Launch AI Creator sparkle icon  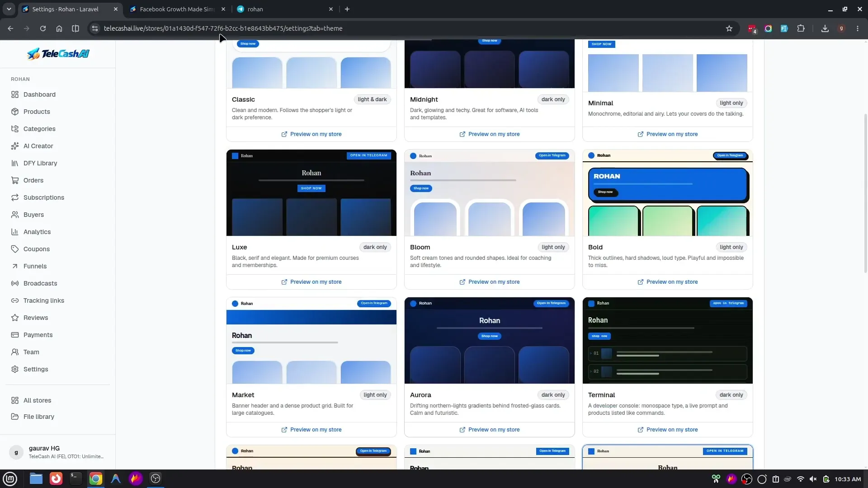pos(15,146)
